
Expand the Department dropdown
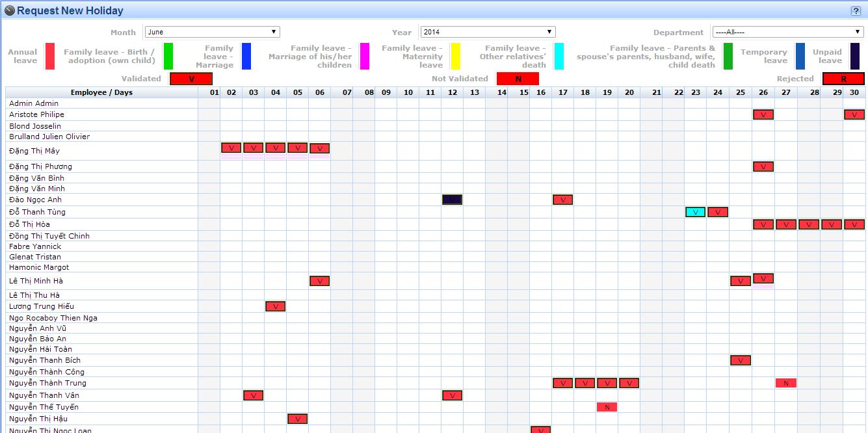(x=787, y=32)
